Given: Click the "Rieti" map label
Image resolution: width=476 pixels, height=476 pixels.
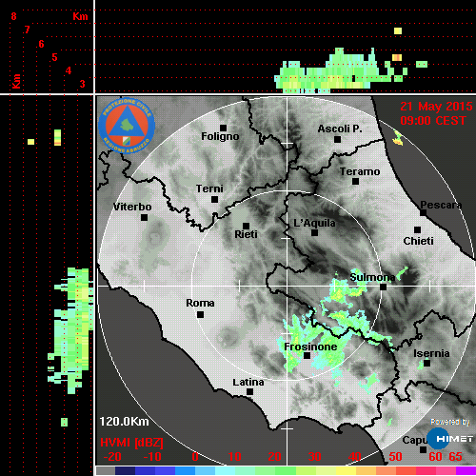Looking at the screenshot, I should tap(246, 234).
